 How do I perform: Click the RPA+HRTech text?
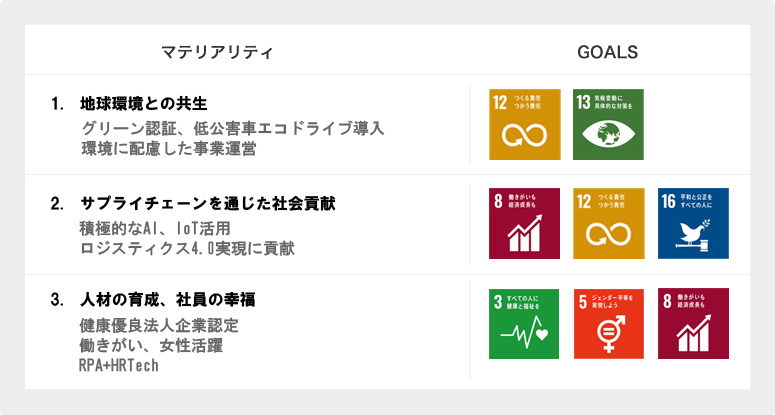tap(119, 366)
